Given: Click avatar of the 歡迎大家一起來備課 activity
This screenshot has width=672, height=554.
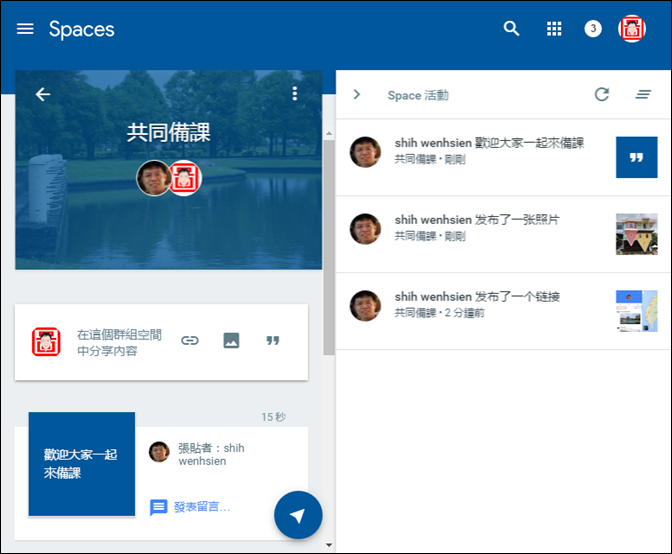Looking at the screenshot, I should coord(365,152).
